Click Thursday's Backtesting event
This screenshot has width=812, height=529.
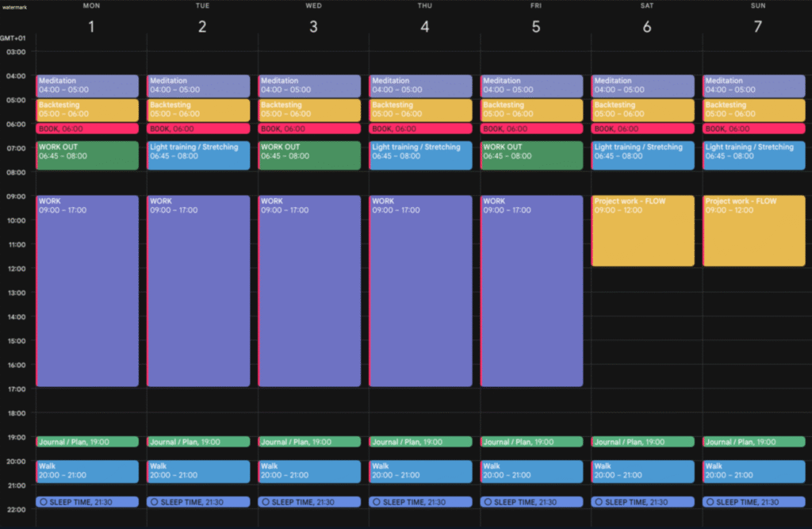coord(420,109)
